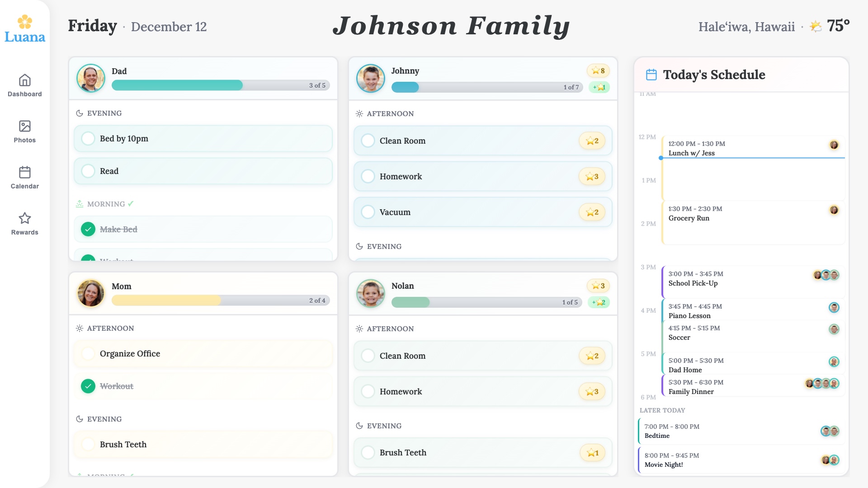Select the Dashboard icon in sidebar
The width and height of the screenshot is (868, 488).
pos(24,80)
